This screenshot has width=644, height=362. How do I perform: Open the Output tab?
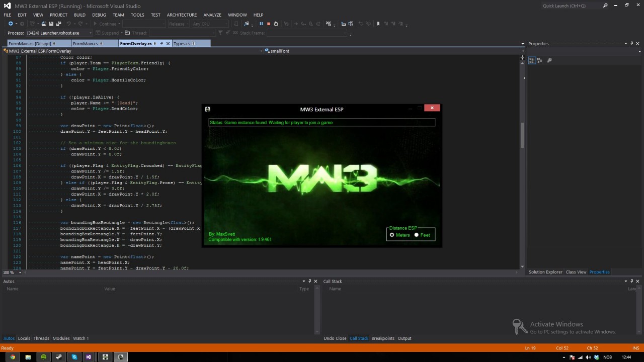(405, 338)
